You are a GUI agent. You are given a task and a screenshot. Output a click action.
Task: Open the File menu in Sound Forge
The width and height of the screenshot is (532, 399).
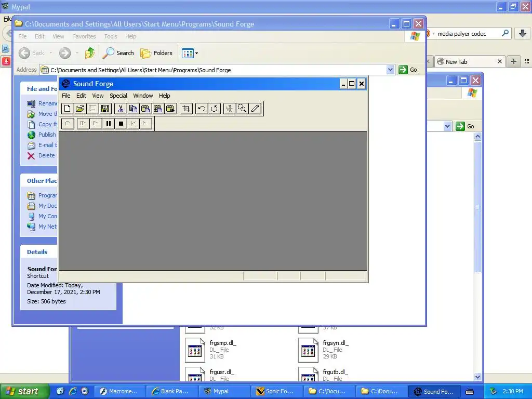point(66,96)
